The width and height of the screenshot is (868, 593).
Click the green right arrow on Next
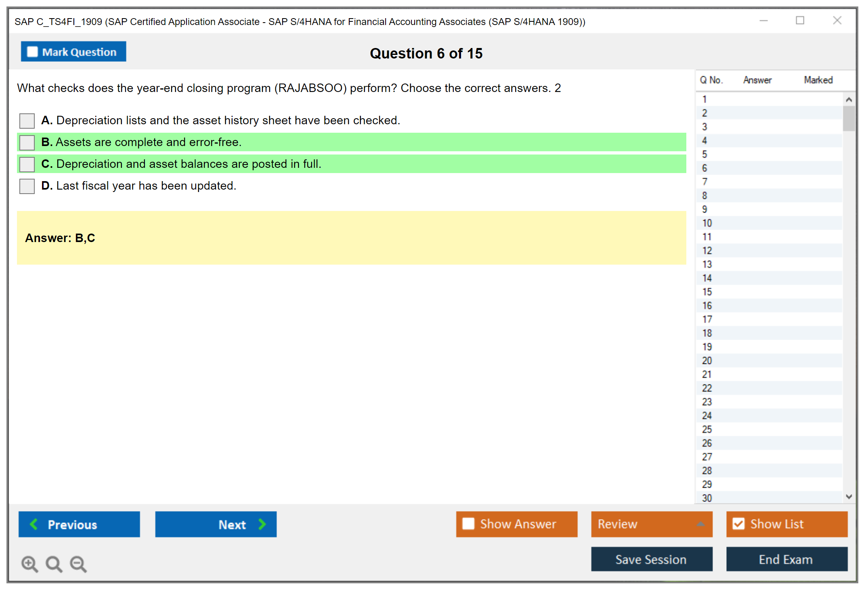[262, 524]
